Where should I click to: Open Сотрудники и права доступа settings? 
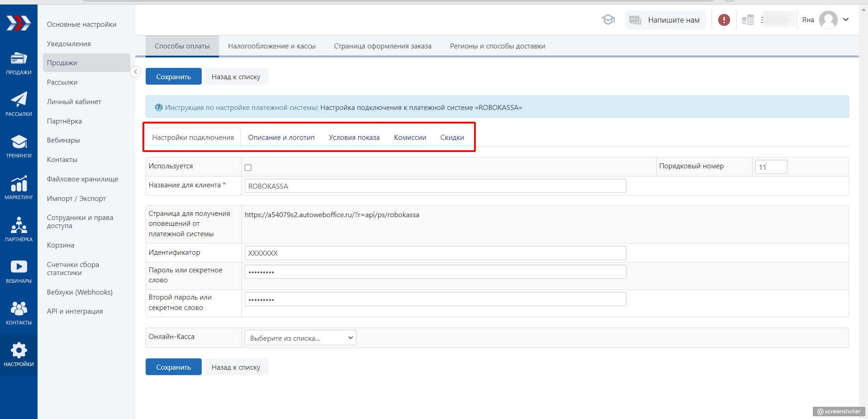pos(80,222)
